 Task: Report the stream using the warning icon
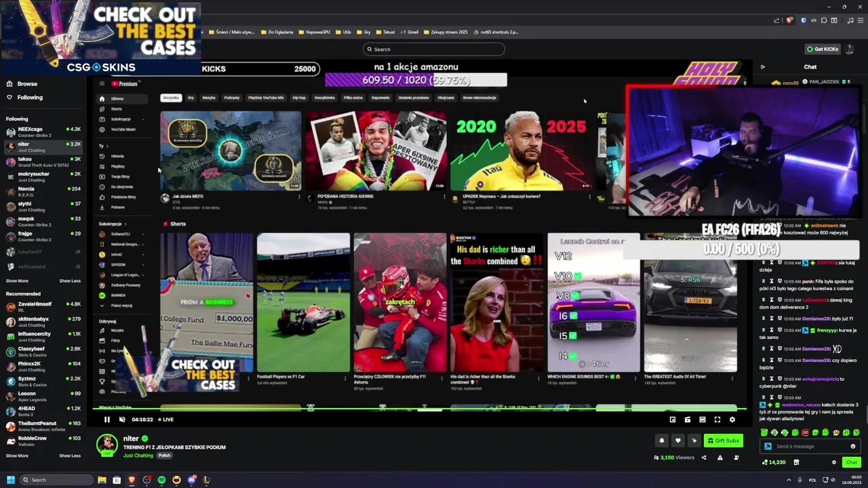(719, 457)
